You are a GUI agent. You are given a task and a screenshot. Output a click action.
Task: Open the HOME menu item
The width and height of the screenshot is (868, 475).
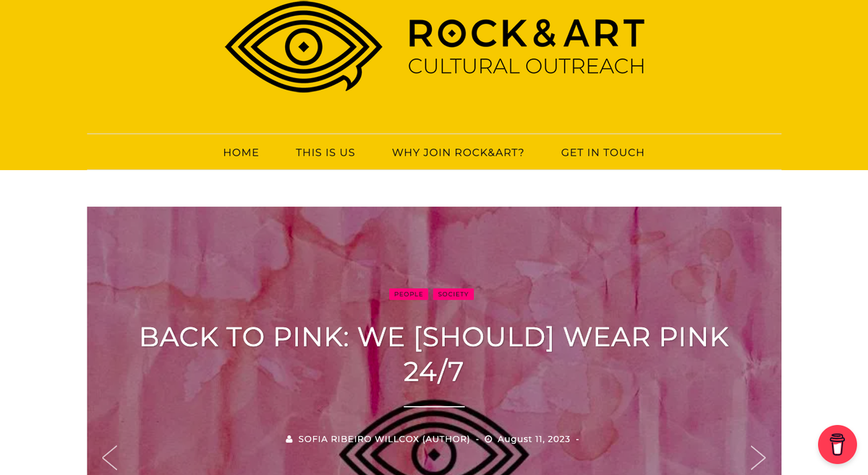coord(241,153)
